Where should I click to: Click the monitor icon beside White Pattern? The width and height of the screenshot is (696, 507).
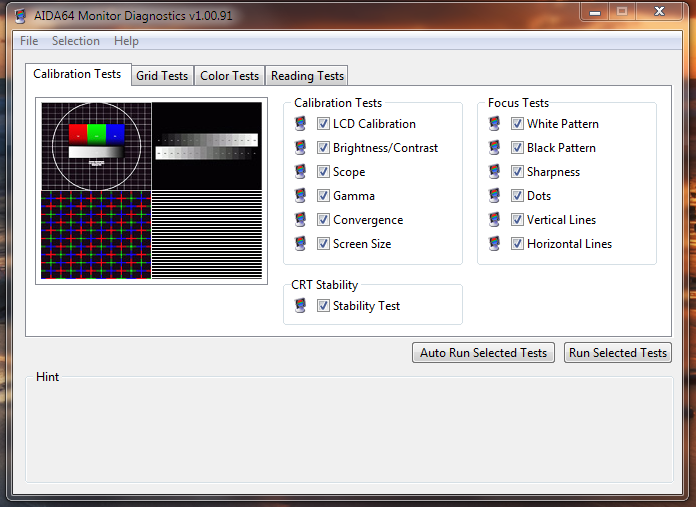494,123
